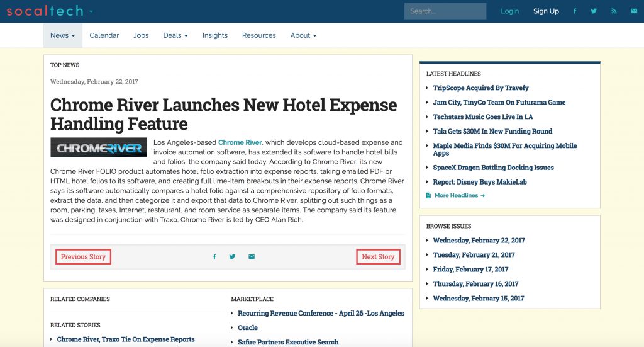Click in the Search input field
Screen dimensions: 644x347
(x=445, y=11)
